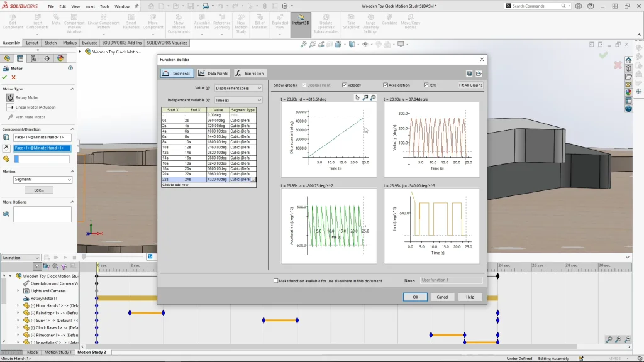Expand the Lights and Cameras tree node
The height and width of the screenshot is (362, 644).
click(x=18, y=291)
